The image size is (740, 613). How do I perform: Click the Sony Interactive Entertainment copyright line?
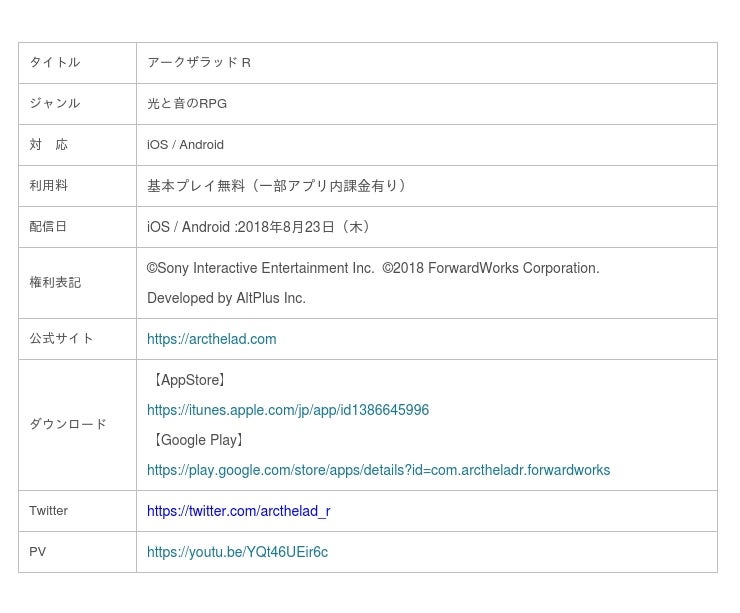373,268
